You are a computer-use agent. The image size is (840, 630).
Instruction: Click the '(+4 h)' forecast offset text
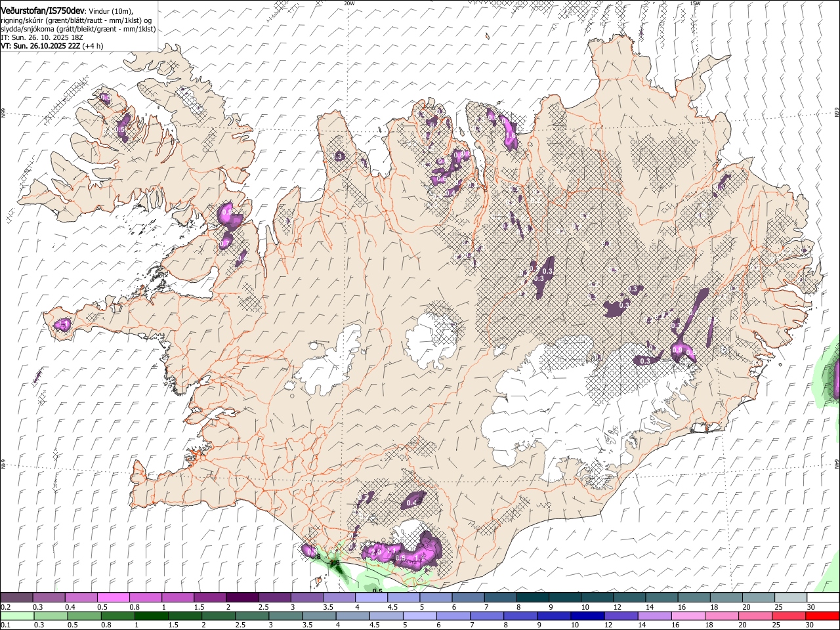pos(94,46)
